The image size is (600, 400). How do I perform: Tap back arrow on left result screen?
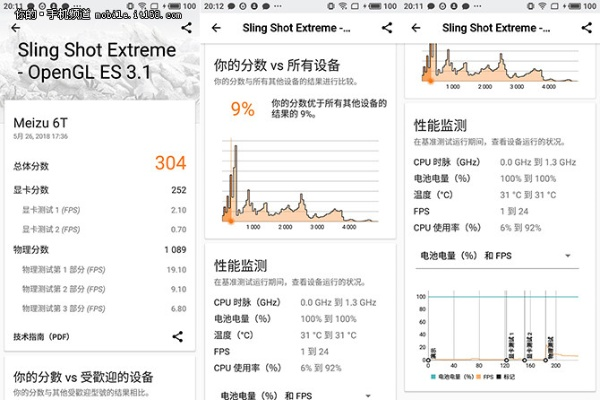coord(14,27)
